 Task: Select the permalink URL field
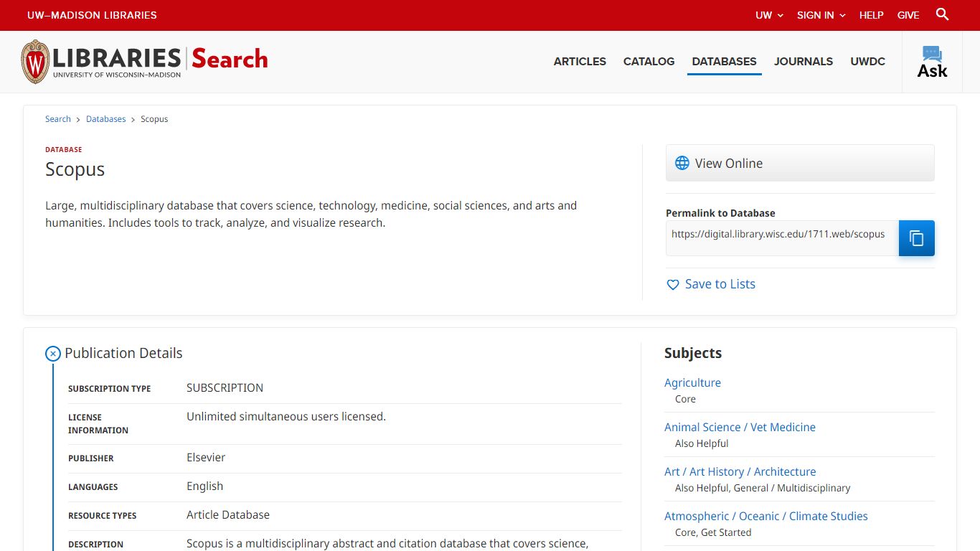click(x=782, y=238)
